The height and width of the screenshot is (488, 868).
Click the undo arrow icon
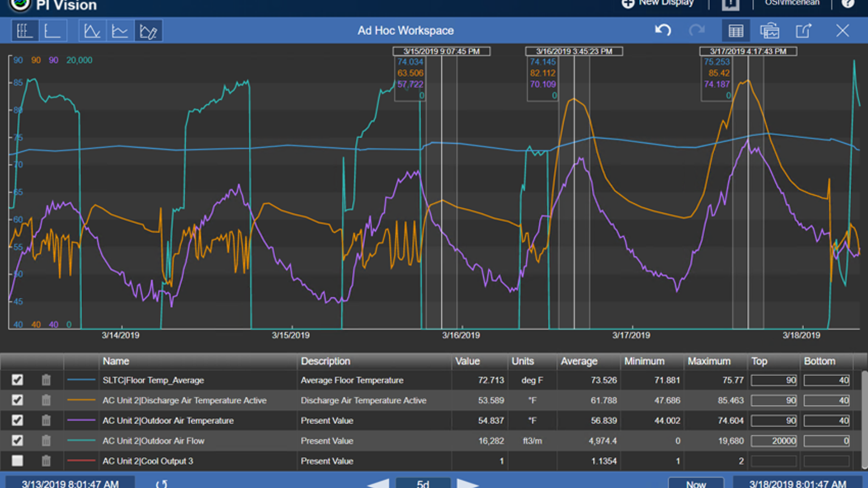[663, 31]
